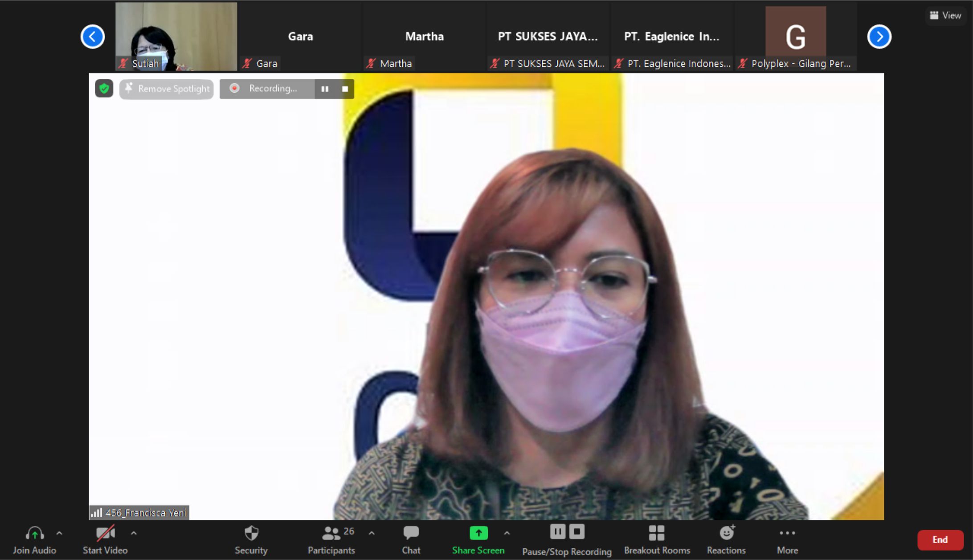
Task: Click the green Share Screen icon
Action: [x=478, y=533]
